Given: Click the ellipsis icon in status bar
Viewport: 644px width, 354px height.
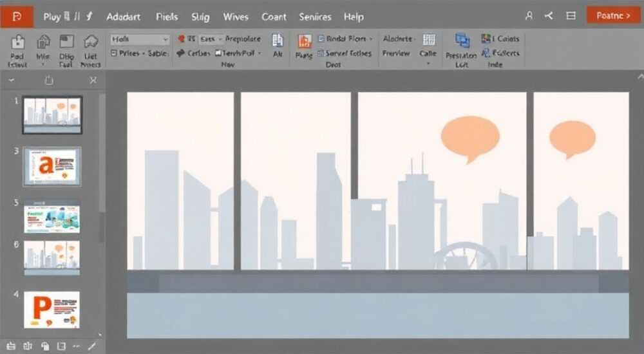Looking at the screenshot, I should pos(77,346).
